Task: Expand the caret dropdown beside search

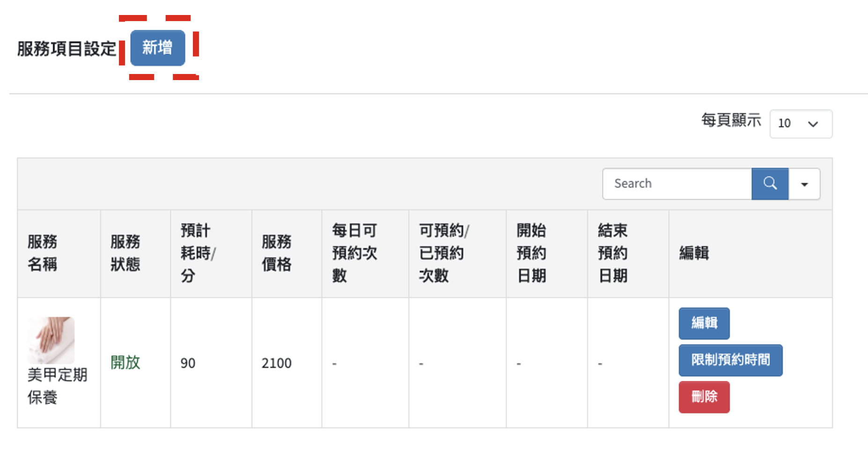Action: click(x=804, y=184)
